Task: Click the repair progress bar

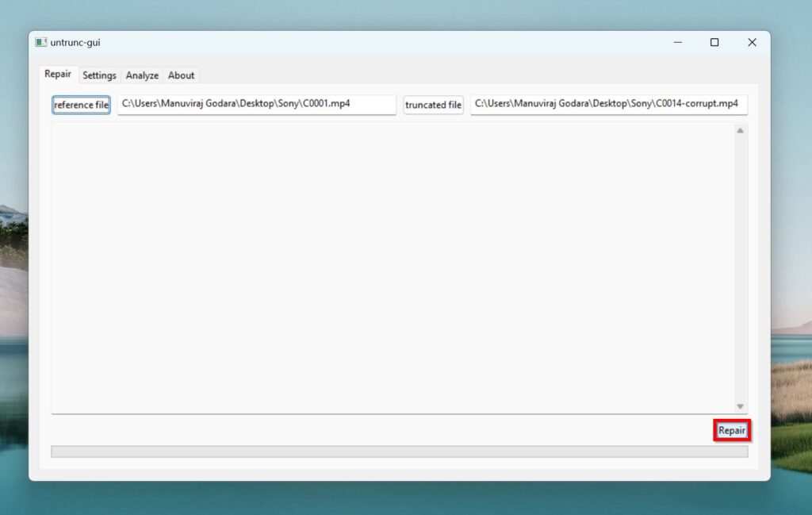Action: click(400, 452)
